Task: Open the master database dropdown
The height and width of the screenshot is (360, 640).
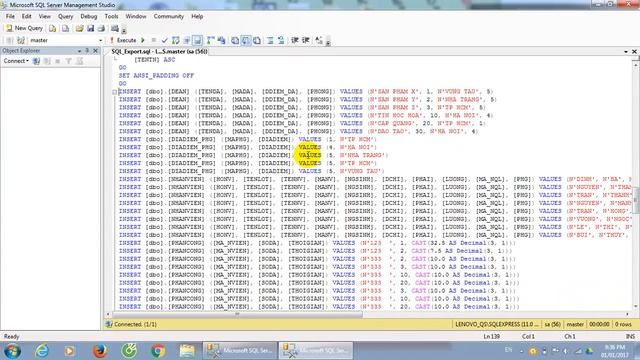Action: (x=100, y=40)
